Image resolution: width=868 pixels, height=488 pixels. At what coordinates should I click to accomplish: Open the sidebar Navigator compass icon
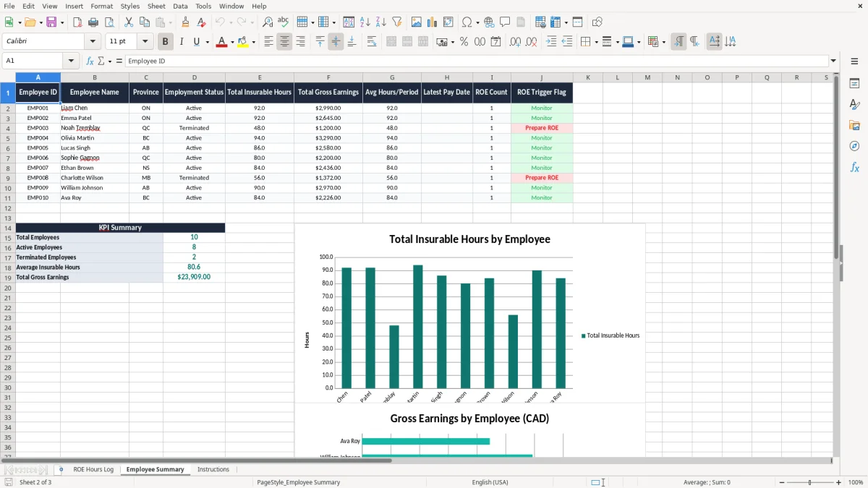(x=854, y=146)
